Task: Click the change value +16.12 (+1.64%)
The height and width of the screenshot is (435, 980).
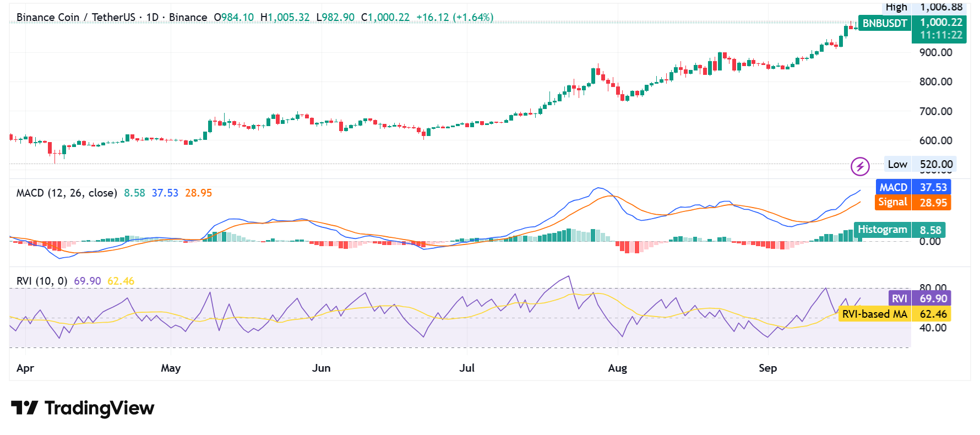Action: coord(455,17)
